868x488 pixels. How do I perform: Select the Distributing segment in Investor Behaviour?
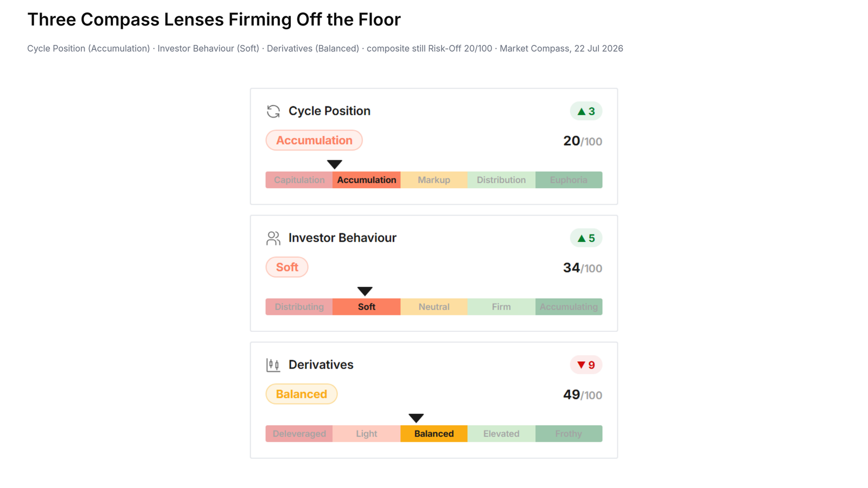click(x=299, y=307)
